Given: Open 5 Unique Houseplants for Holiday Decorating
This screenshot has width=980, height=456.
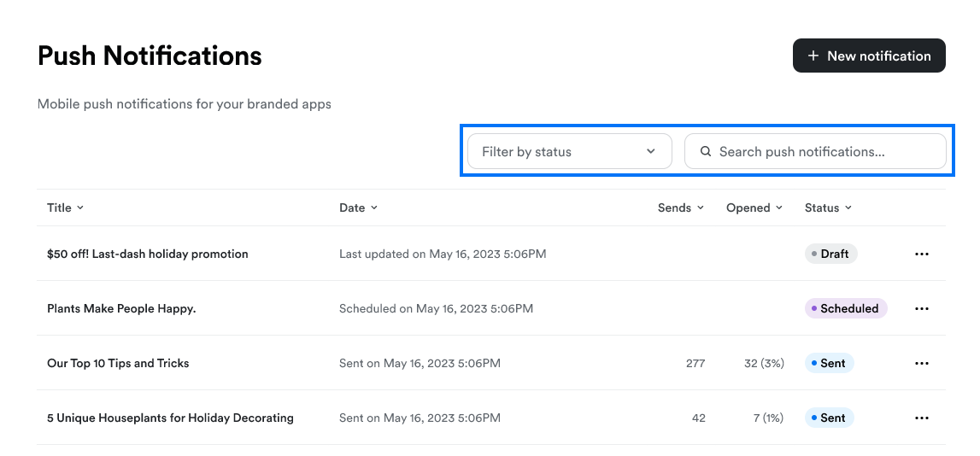Looking at the screenshot, I should pos(170,418).
